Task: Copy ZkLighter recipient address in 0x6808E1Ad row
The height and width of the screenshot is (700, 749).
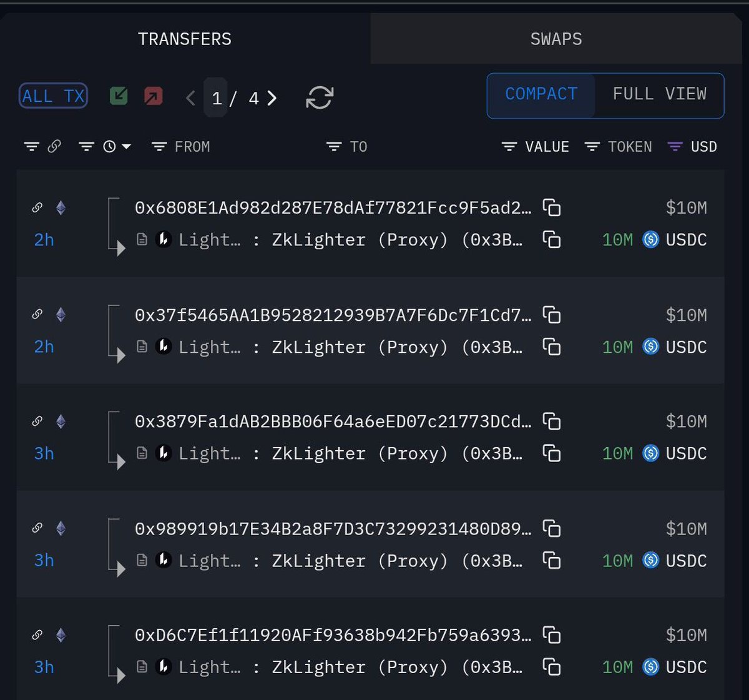Action: pos(552,239)
